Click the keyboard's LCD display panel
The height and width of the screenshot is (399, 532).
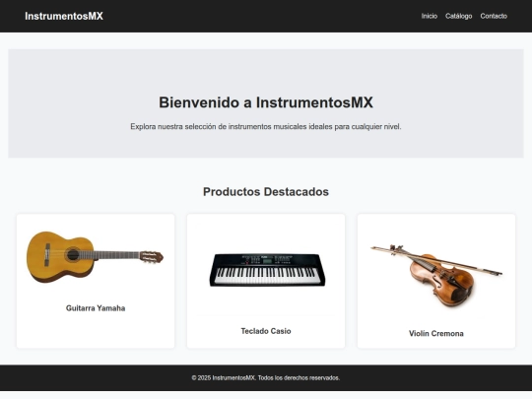point(268,260)
